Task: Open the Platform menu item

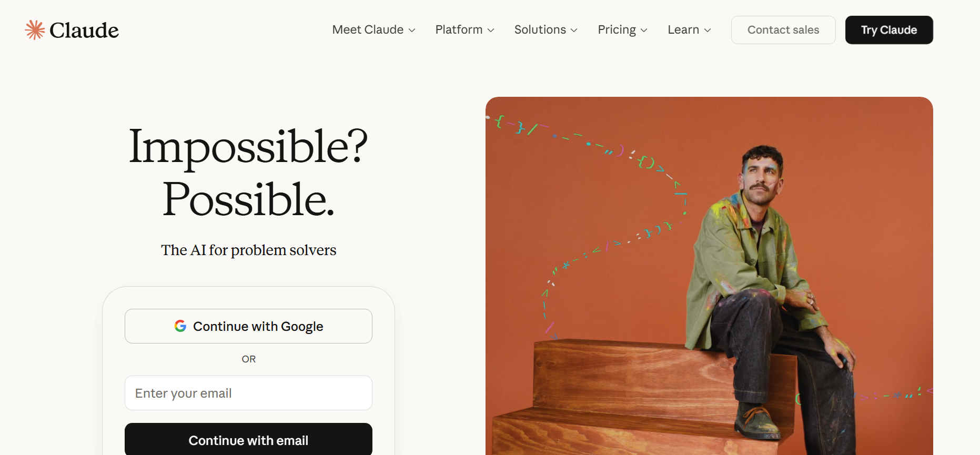Action: (x=459, y=30)
